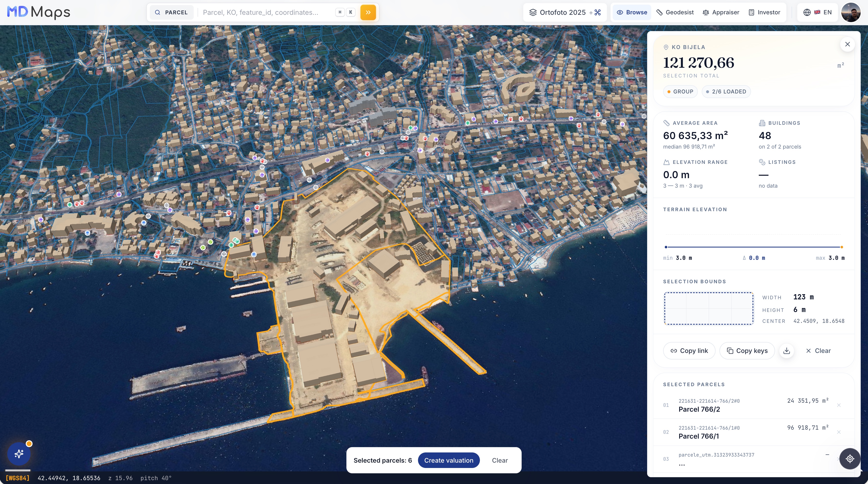Viewport: 868px width, 484px height.
Task: Click the locate-me crosshair button
Action: click(850, 459)
